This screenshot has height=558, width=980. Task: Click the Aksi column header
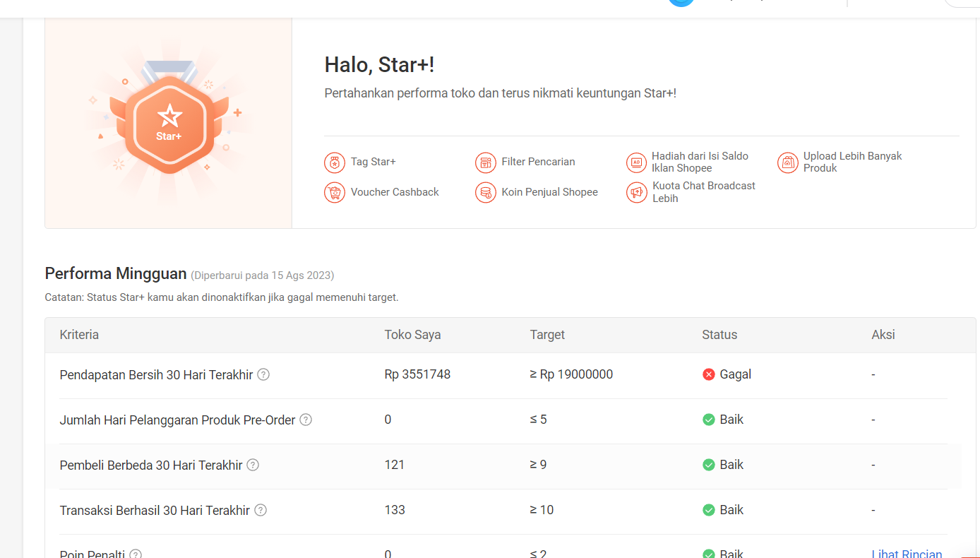point(883,335)
